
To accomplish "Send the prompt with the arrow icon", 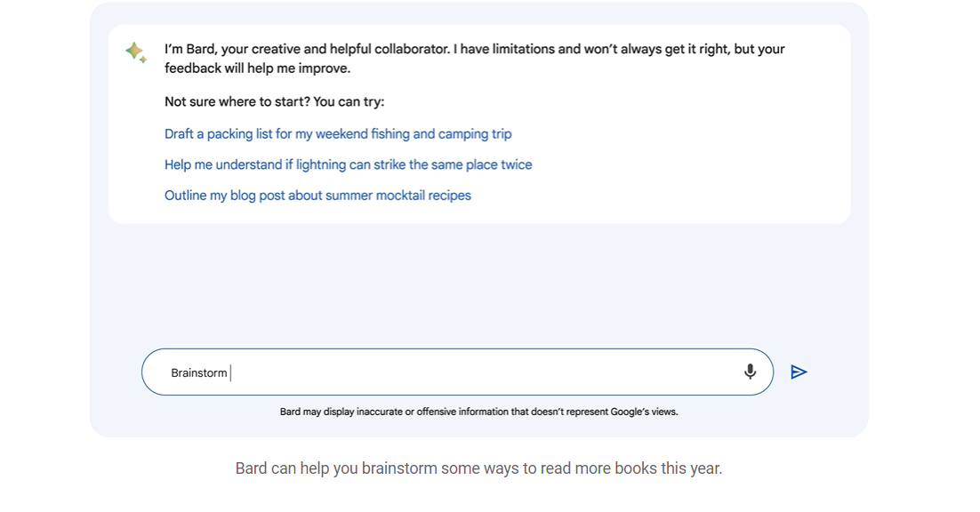I will pyautogui.click(x=799, y=372).
